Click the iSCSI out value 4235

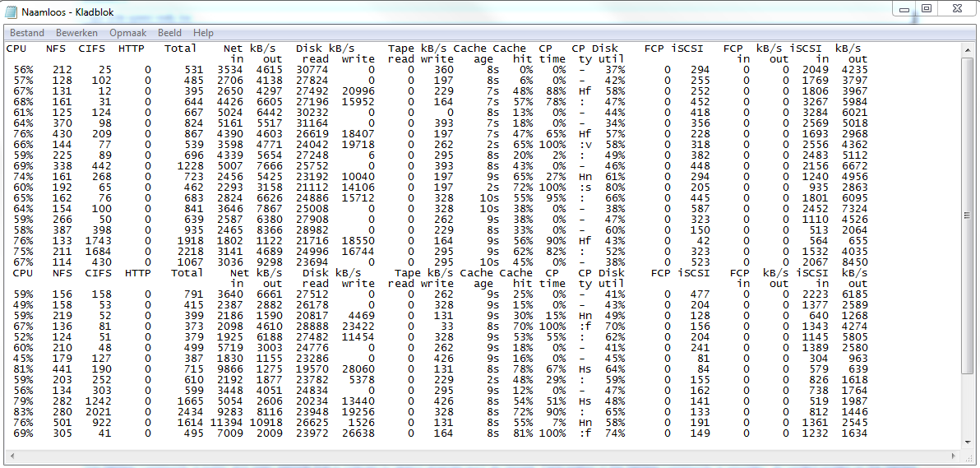tap(853, 69)
